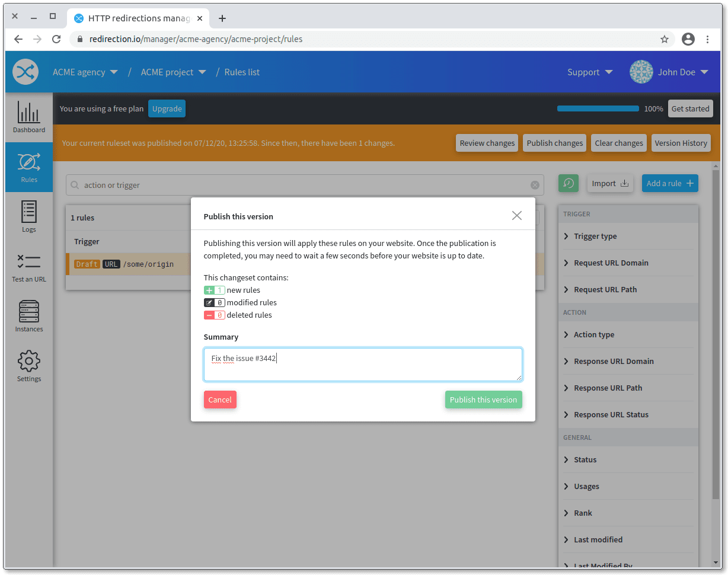The image size is (728, 575).
Task: Close the Publish this version dialog
Action: 516,216
